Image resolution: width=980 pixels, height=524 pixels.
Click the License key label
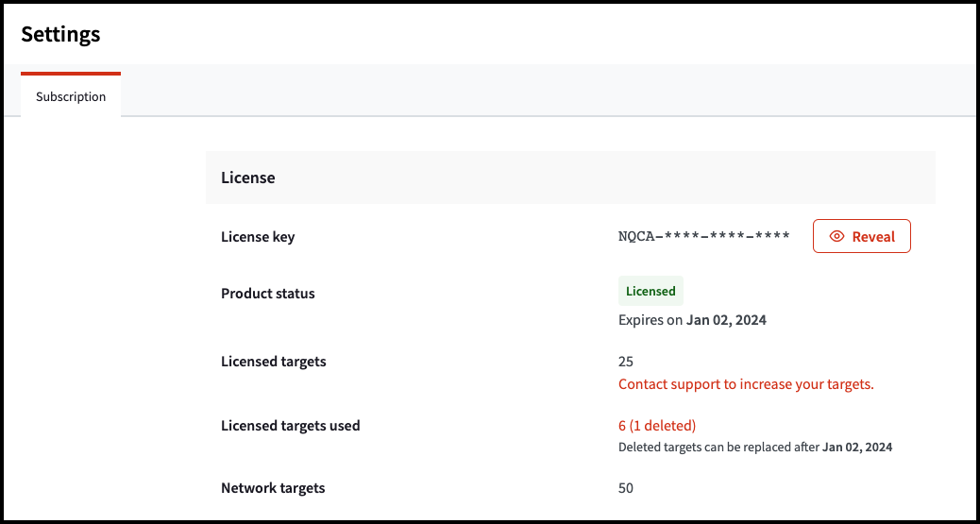point(258,237)
